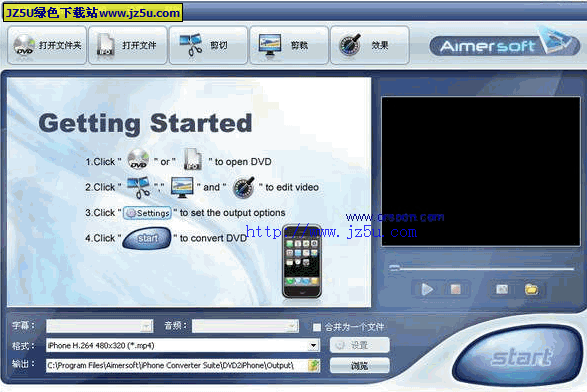The image size is (587, 392).
Task: Play the video preview
Action: [x=427, y=289]
